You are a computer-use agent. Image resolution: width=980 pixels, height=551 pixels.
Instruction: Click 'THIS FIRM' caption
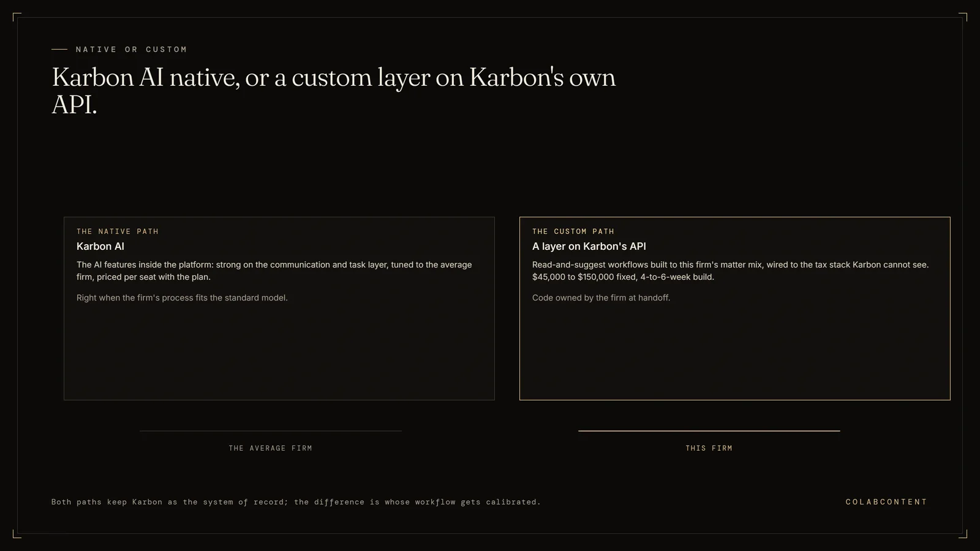[x=709, y=448]
